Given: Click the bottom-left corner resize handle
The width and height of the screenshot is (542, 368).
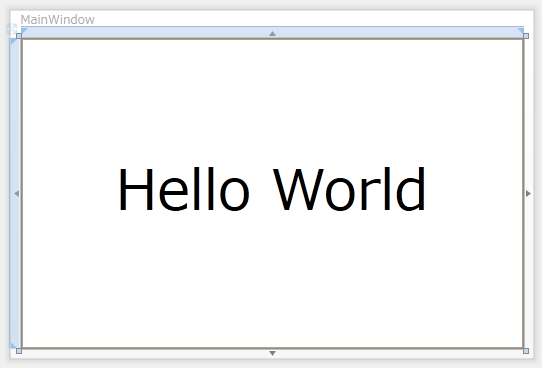Looking at the screenshot, I should (19, 351).
